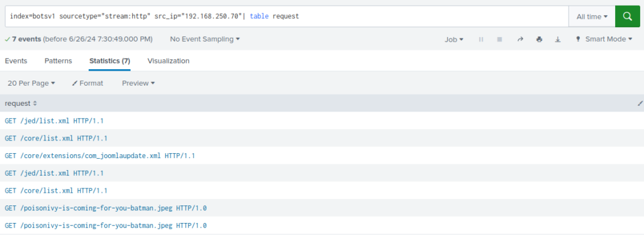Open the Preview dropdown
Viewport: 644px width, 235px height.
[138, 83]
